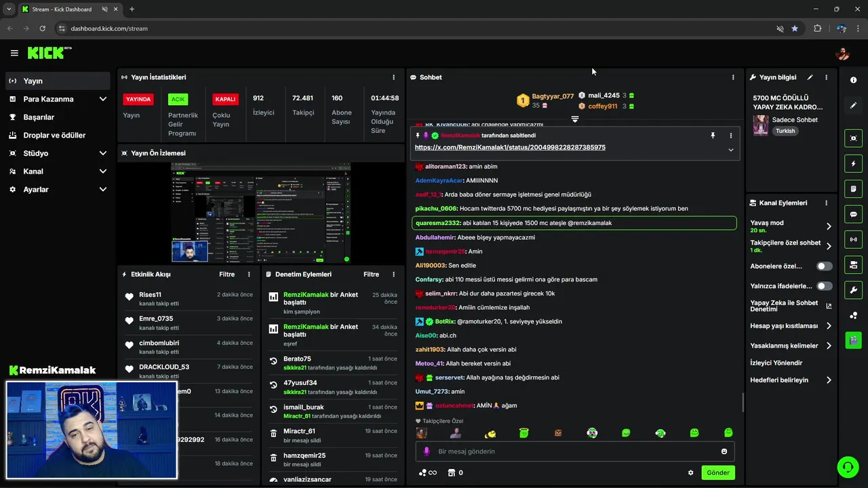This screenshot has width=868, height=488.
Task: Open Yapay Zeka ile Sohbet Denetimi link
Action: [x=791, y=306]
